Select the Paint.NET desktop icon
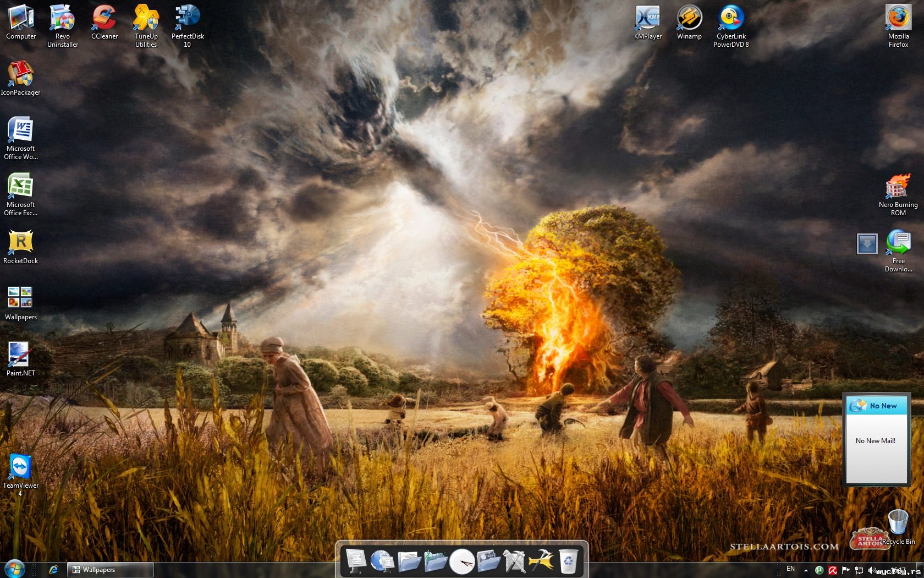924x578 pixels. [21, 359]
